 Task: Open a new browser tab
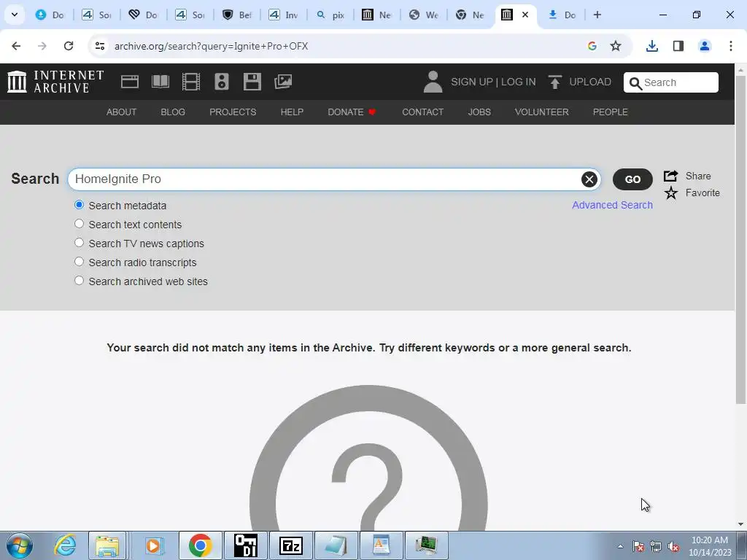click(597, 15)
